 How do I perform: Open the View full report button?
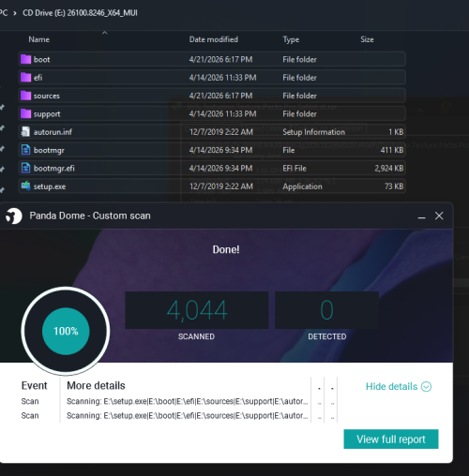(391, 439)
